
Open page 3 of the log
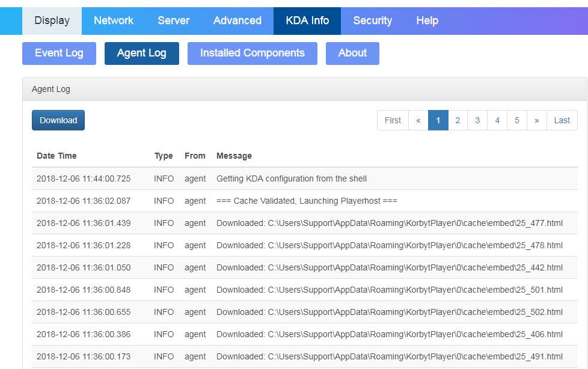tap(477, 120)
